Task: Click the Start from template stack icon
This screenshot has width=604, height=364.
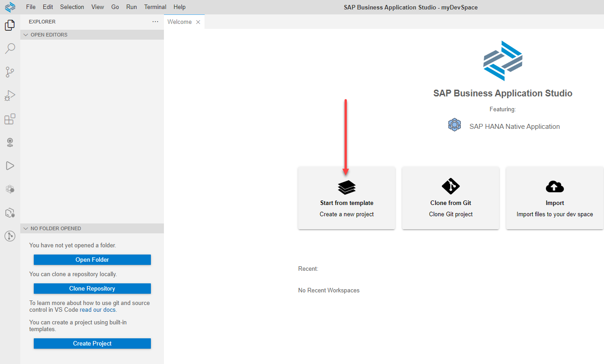Action: point(346,186)
